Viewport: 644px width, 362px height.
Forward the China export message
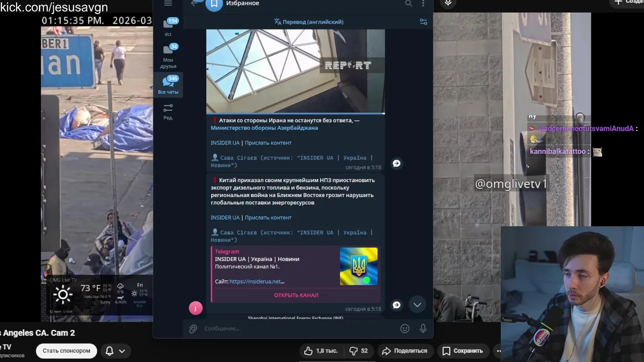(396, 305)
